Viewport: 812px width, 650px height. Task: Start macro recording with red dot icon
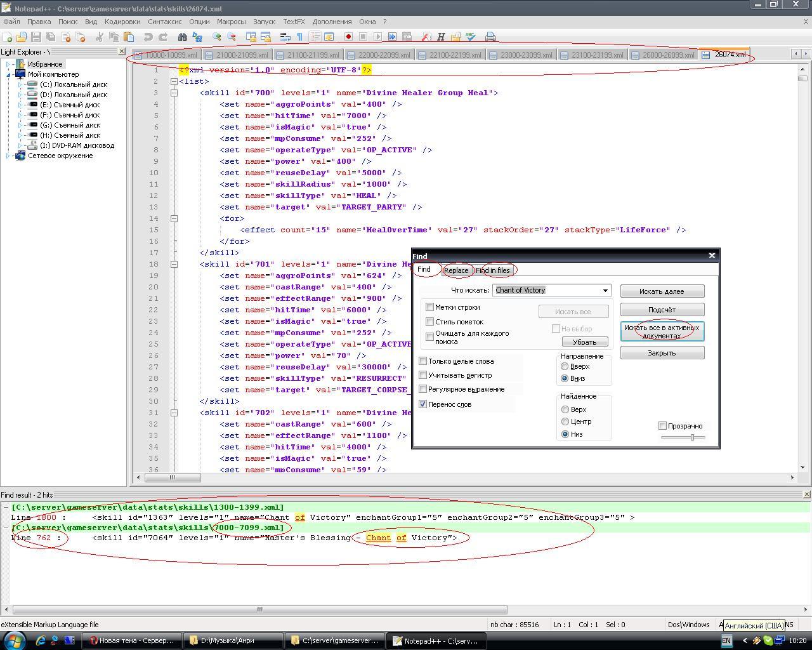pyautogui.click(x=348, y=37)
